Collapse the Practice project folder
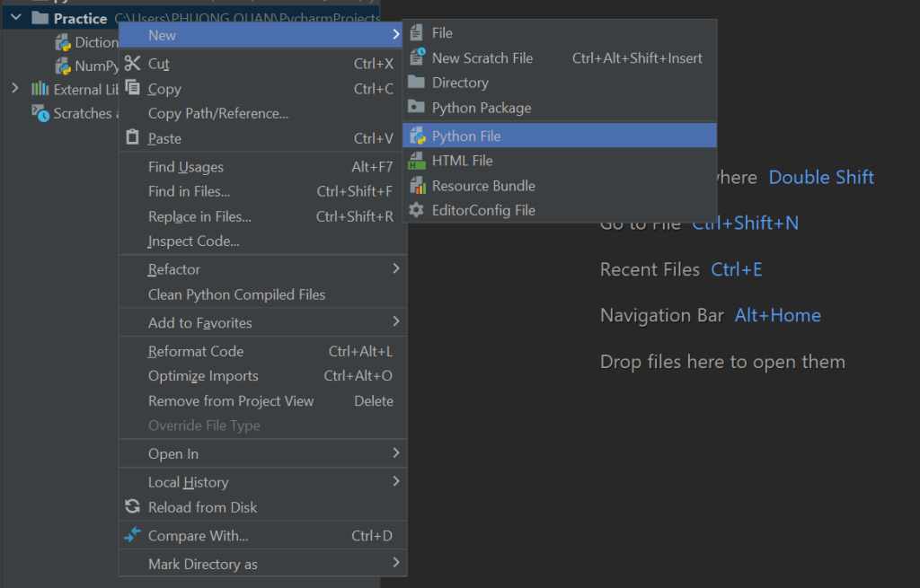The image size is (920, 588). tap(16, 18)
